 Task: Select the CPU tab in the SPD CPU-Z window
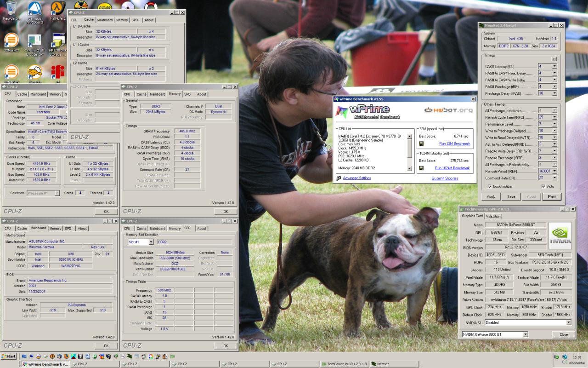127,228
